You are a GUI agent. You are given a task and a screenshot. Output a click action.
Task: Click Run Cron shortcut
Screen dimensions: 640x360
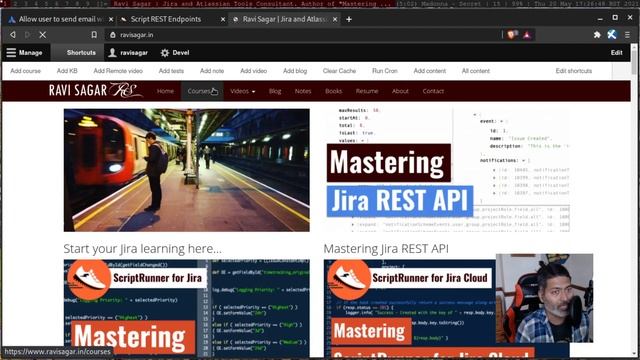[x=384, y=71]
